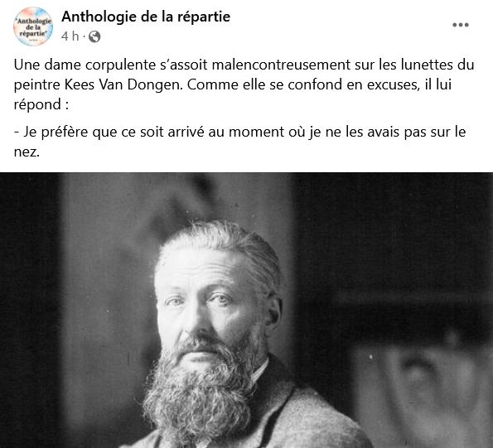The height and width of the screenshot is (448, 493).
Task: Open the Anthologie de la répartie avatar
Action: coord(33,26)
